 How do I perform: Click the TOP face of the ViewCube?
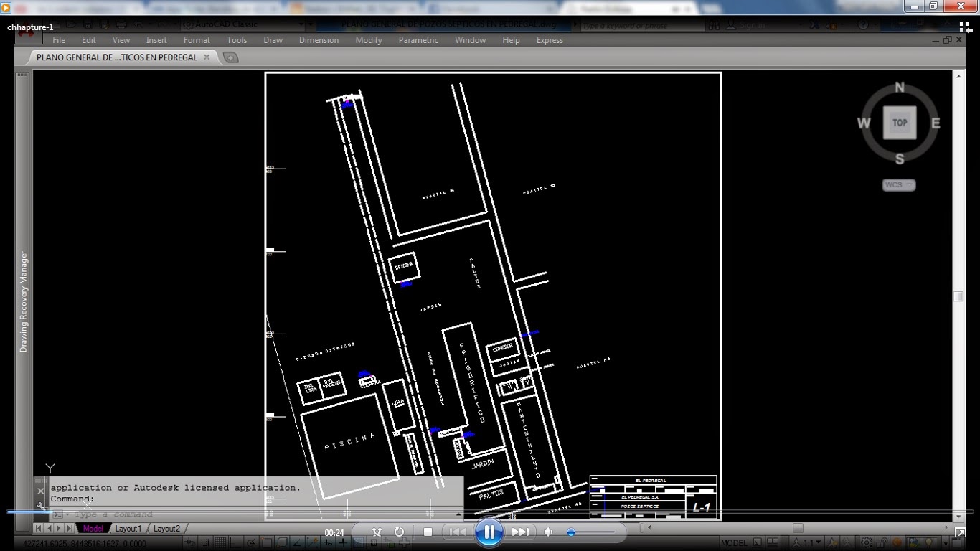[x=900, y=123]
